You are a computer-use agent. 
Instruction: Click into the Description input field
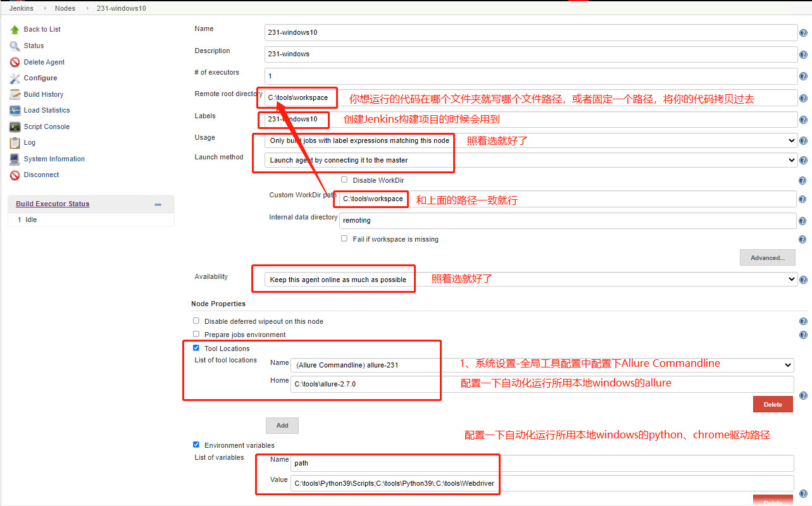click(531, 54)
